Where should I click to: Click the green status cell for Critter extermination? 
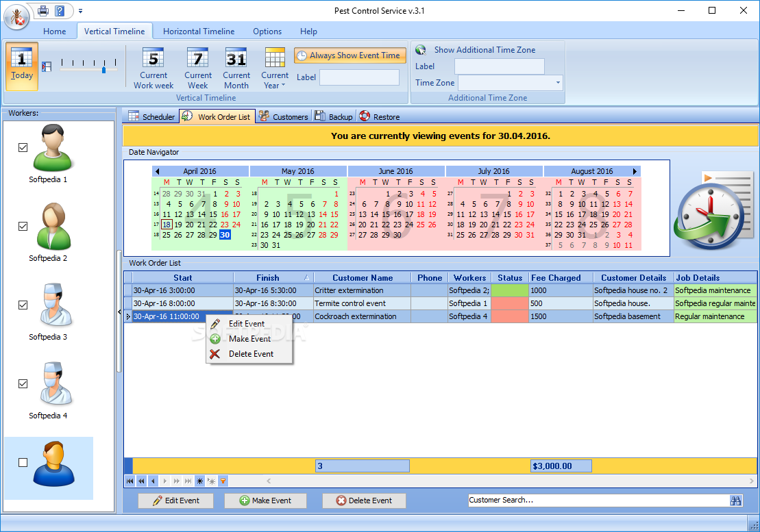pos(510,290)
